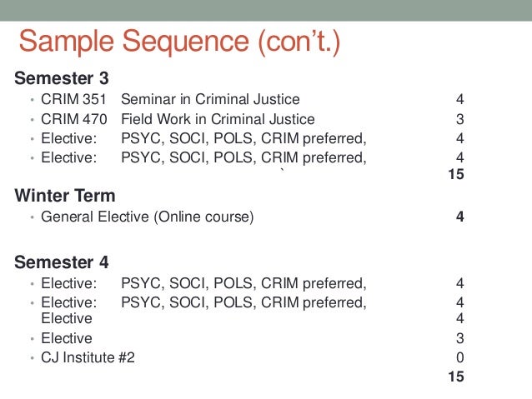
Task: Click the gray-green header bar at top
Action: [x=266, y=10]
